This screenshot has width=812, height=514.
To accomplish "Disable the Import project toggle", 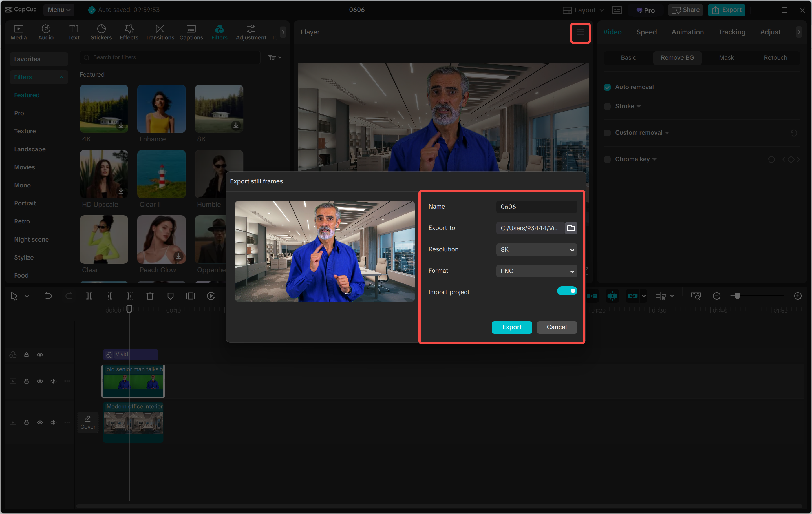I will pyautogui.click(x=567, y=291).
